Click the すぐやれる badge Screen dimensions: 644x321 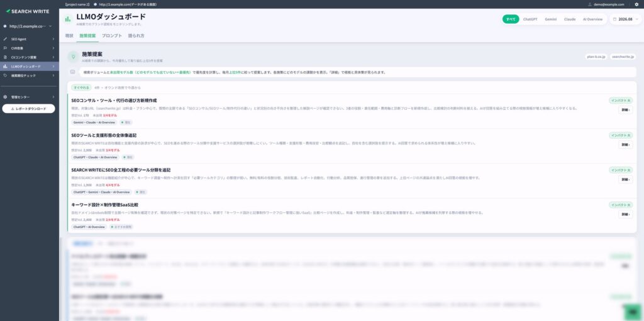click(81, 87)
